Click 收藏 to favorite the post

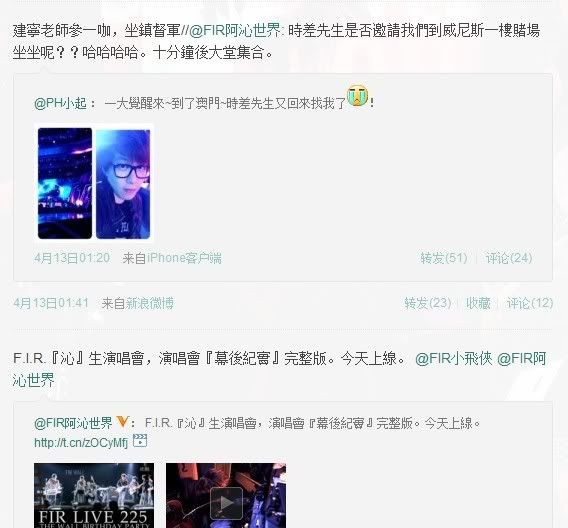(478, 303)
